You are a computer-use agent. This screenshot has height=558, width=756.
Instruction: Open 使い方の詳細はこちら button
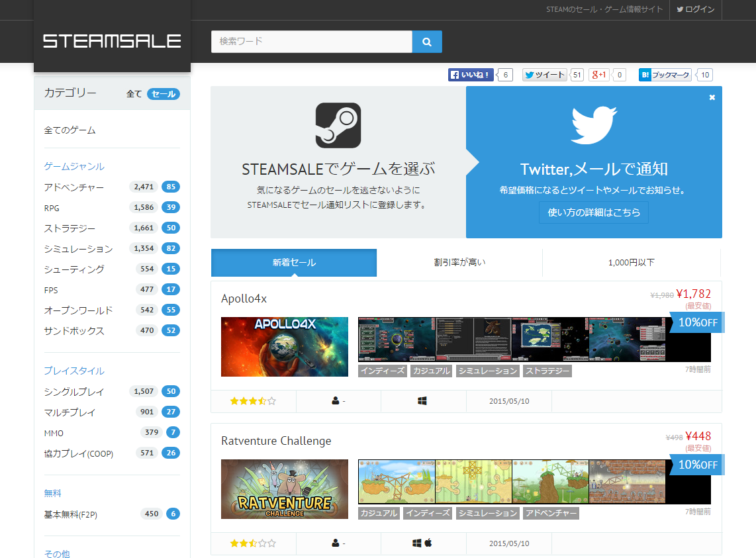pyautogui.click(x=594, y=212)
